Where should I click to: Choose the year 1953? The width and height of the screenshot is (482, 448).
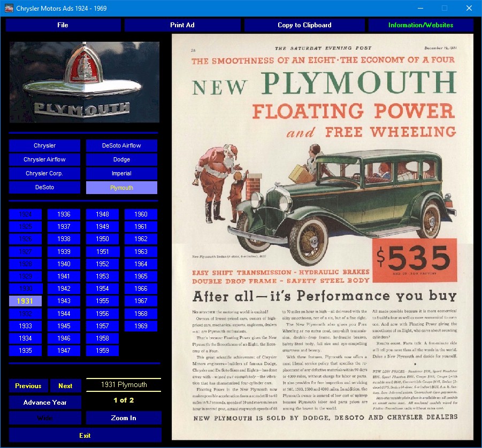[102, 276]
